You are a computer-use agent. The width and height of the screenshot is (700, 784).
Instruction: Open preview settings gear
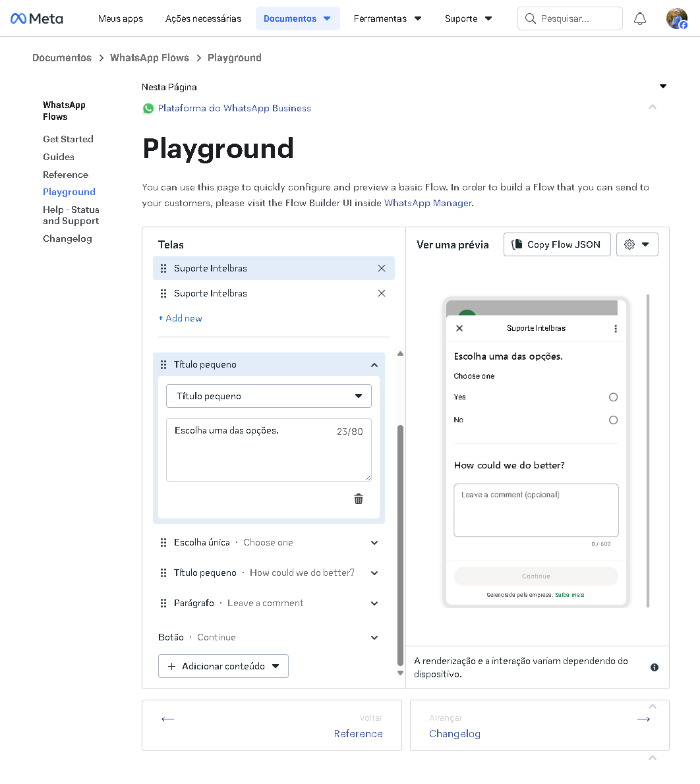(629, 244)
